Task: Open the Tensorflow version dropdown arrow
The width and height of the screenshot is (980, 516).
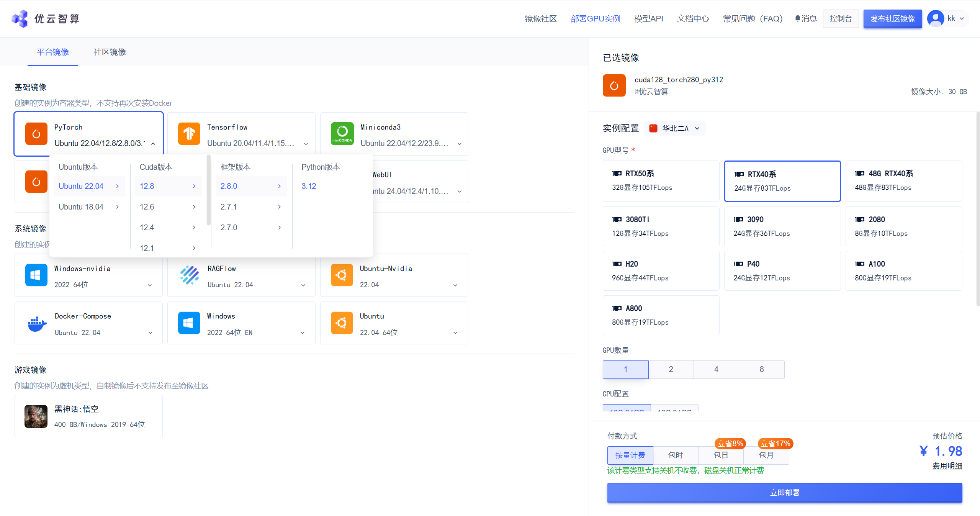Action: tap(306, 144)
